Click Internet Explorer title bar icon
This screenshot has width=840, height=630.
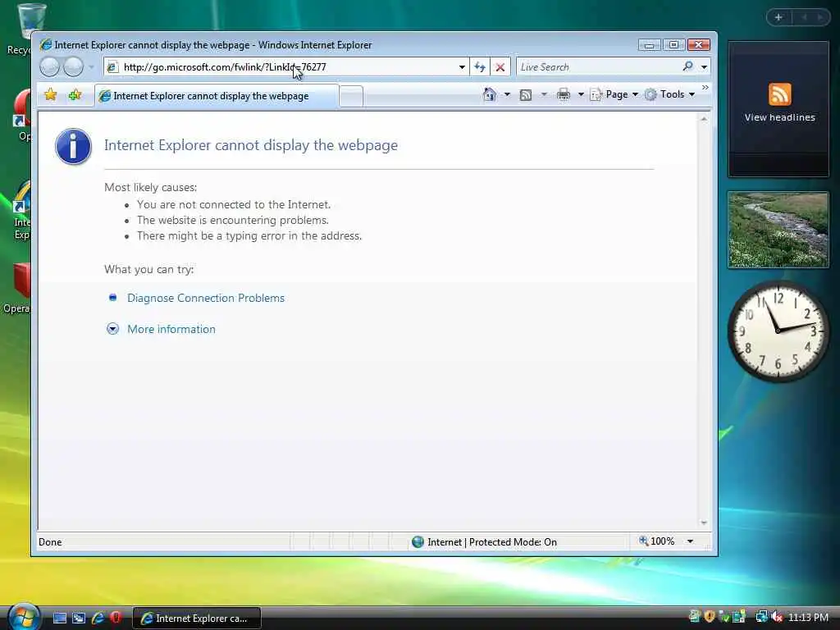pos(46,44)
